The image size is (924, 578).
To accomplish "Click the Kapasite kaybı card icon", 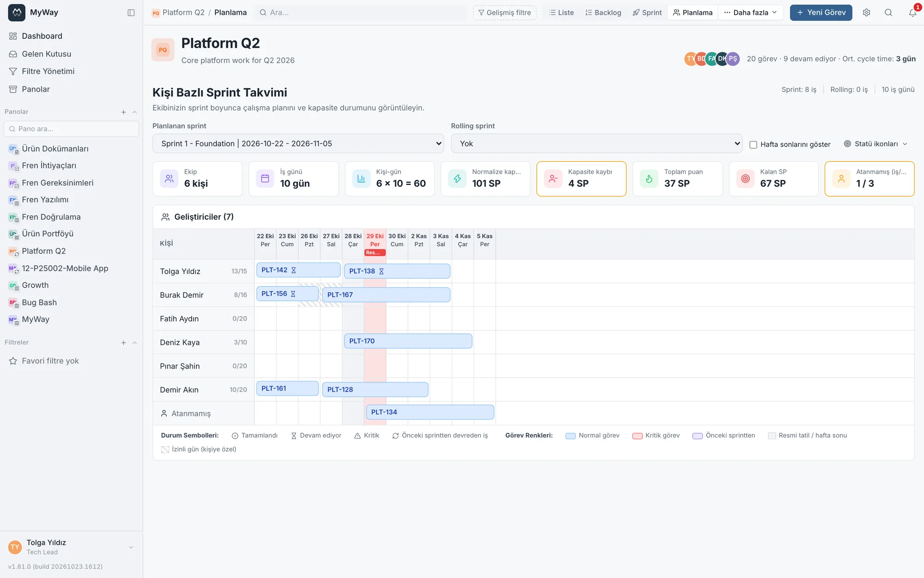I will [x=553, y=178].
